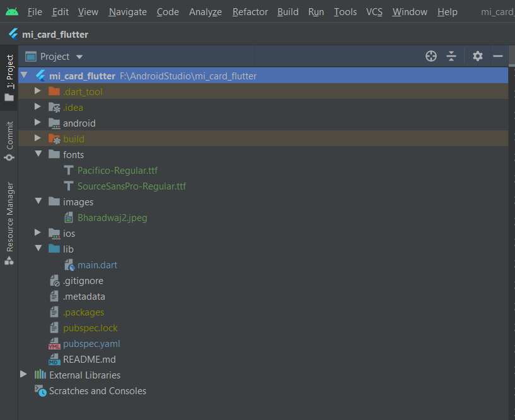Open the Refactor menu
Screen dimensions: 515x420
pos(250,12)
